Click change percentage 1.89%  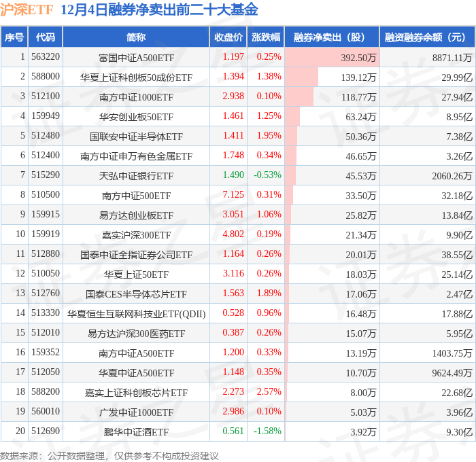click(269, 294)
